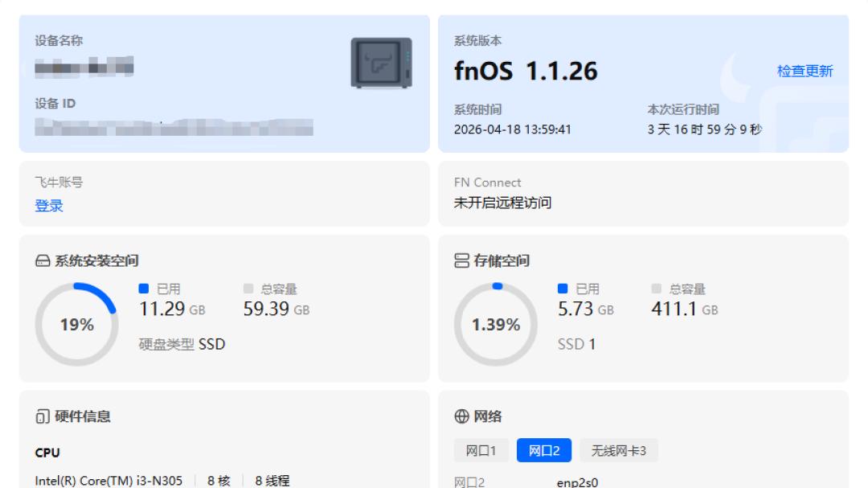Click the blue 已用 legend square in 存储空间
This screenshot has height=488, width=868.
click(563, 289)
